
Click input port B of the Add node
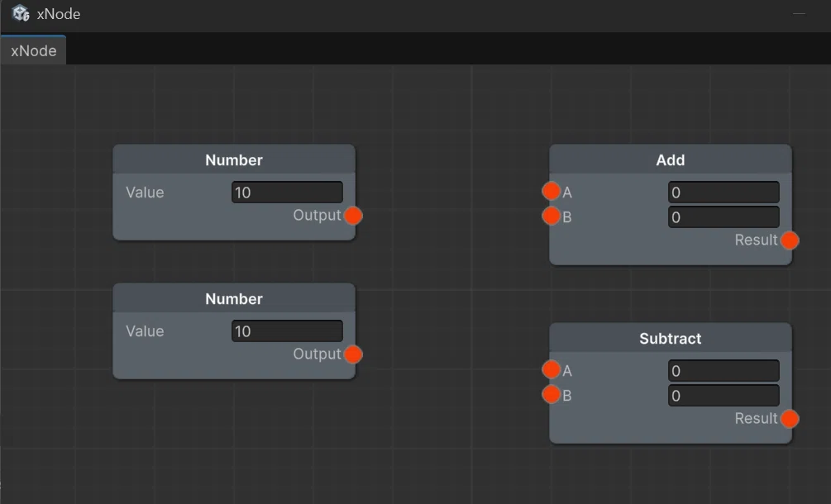tap(552, 216)
